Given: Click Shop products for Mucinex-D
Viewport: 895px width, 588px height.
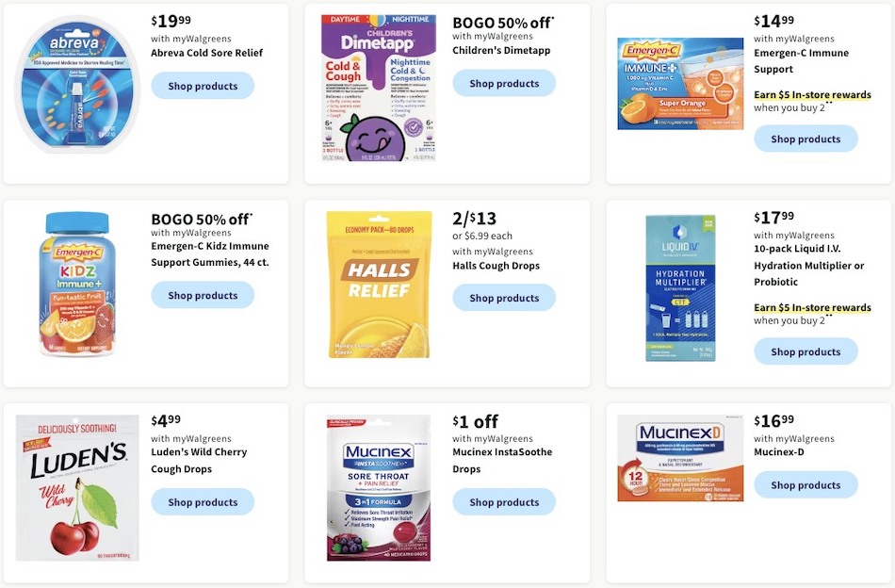Looking at the screenshot, I should click(x=805, y=484).
